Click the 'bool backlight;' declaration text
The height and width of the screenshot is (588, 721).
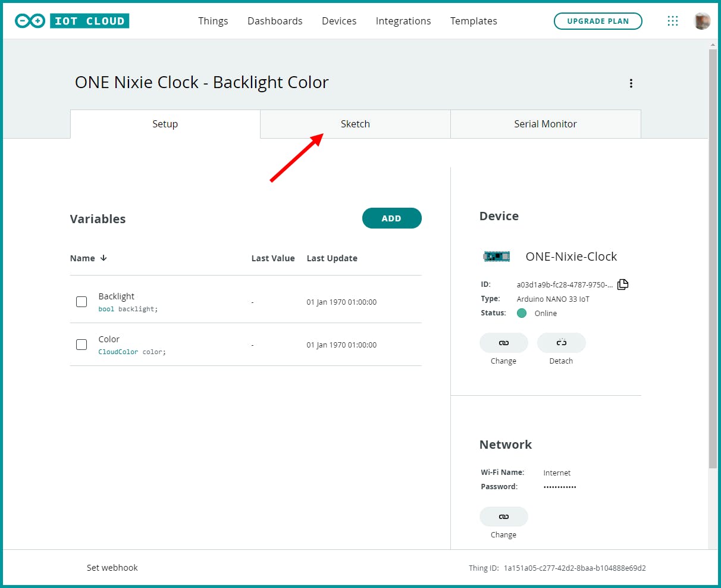tap(128, 309)
